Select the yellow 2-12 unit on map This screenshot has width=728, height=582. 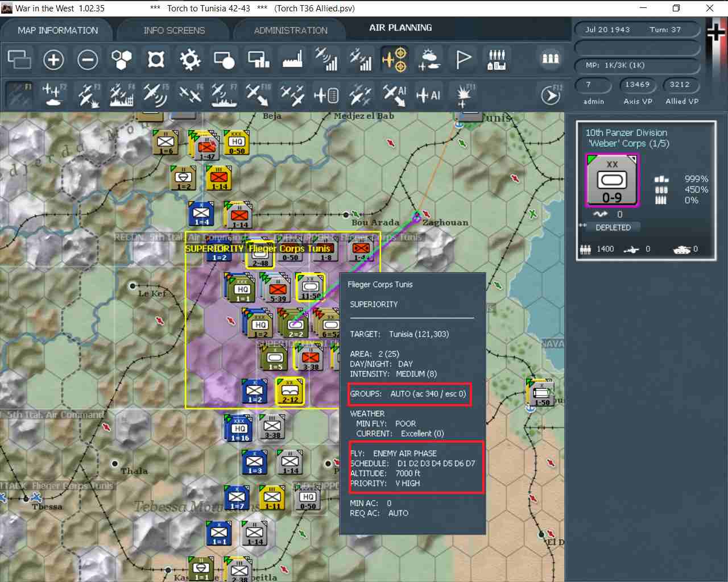point(290,392)
